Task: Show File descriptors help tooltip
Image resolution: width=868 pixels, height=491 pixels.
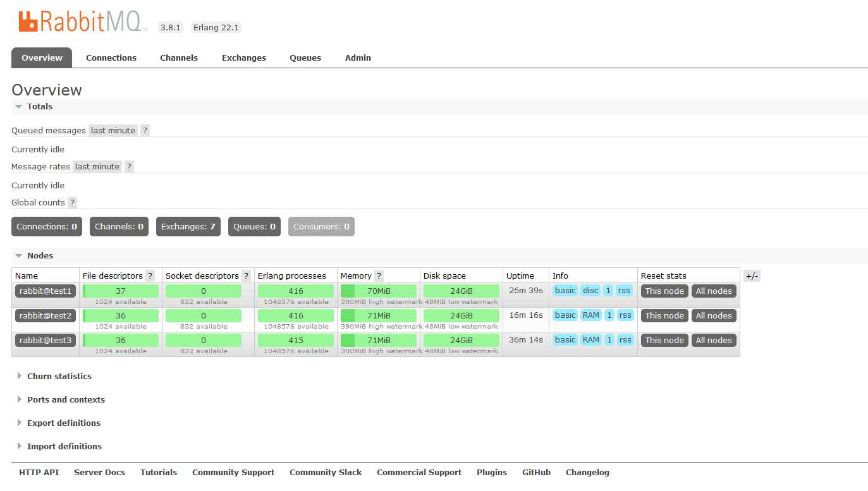Action: [x=150, y=276]
